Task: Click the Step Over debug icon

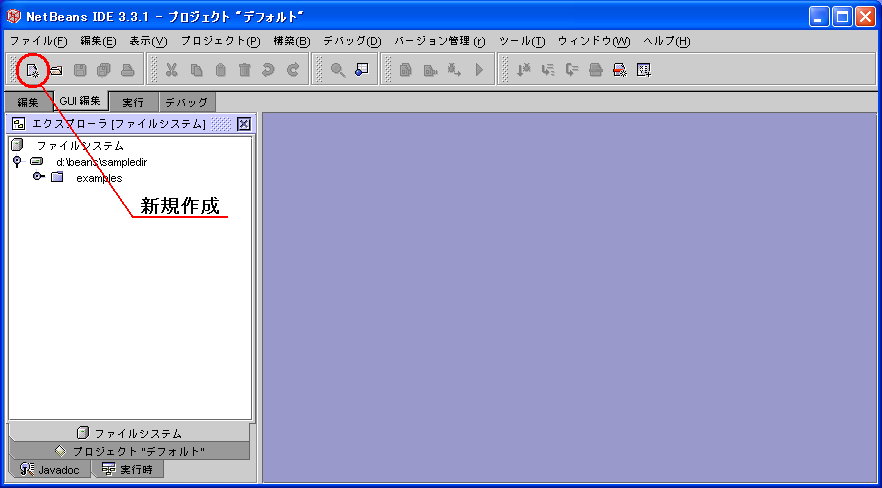Action: (548, 70)
